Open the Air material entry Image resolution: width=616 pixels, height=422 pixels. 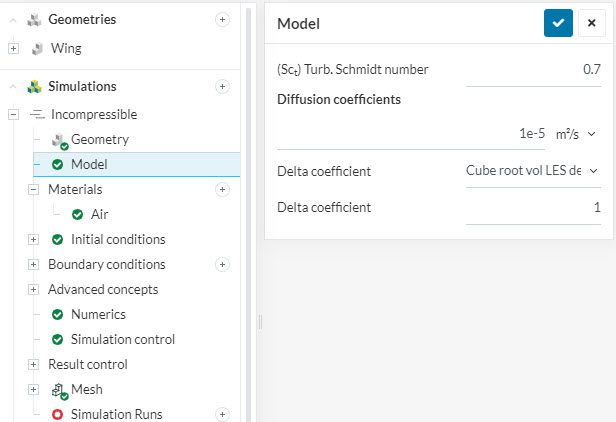point(99,214)
